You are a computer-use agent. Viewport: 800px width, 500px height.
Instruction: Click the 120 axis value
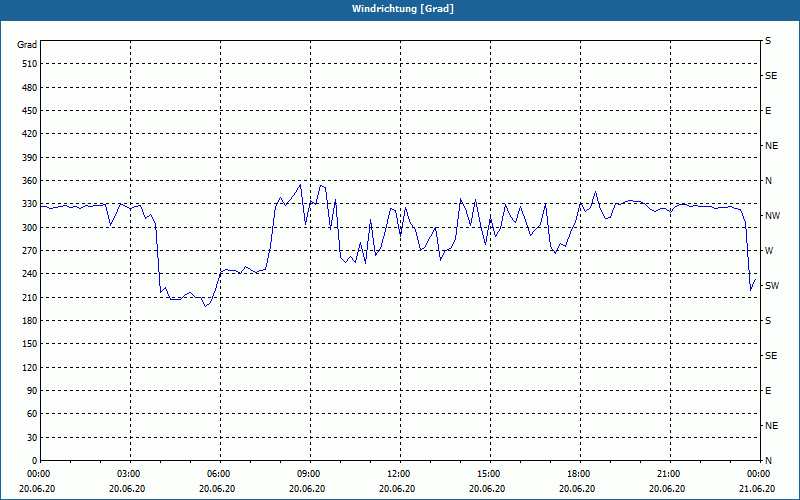(30, 367)
